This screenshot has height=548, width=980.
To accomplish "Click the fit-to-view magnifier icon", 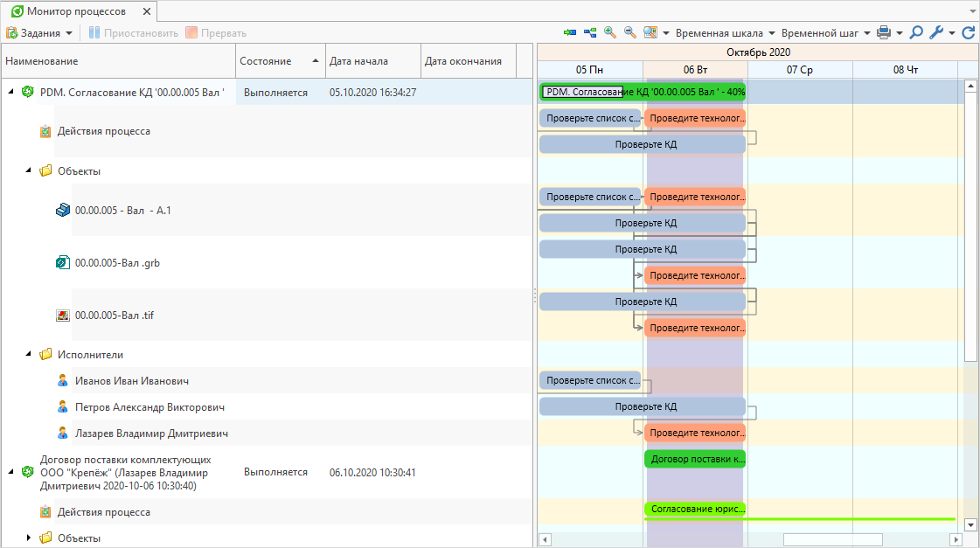I will coord(650,32).
